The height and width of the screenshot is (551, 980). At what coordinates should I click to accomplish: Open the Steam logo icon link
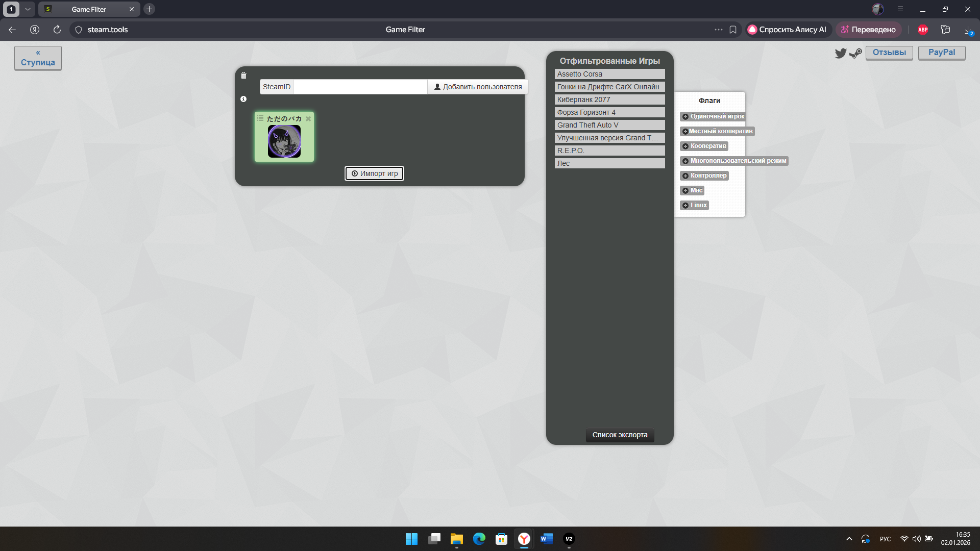tap(855, 53)
